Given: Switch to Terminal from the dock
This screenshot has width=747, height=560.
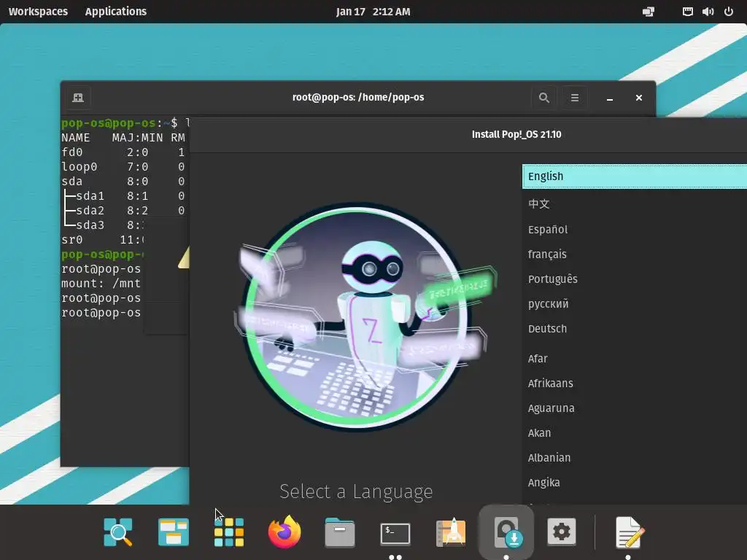Looking at the screenshot, I should (395, 533).
